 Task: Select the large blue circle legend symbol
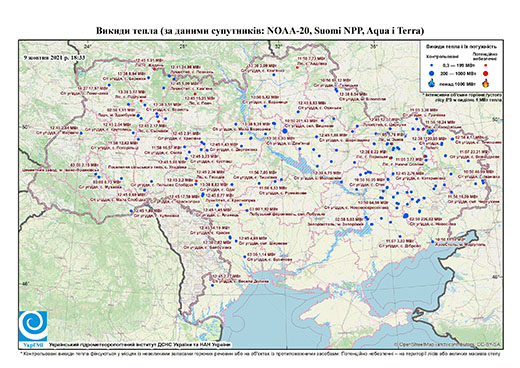[432, 73]
